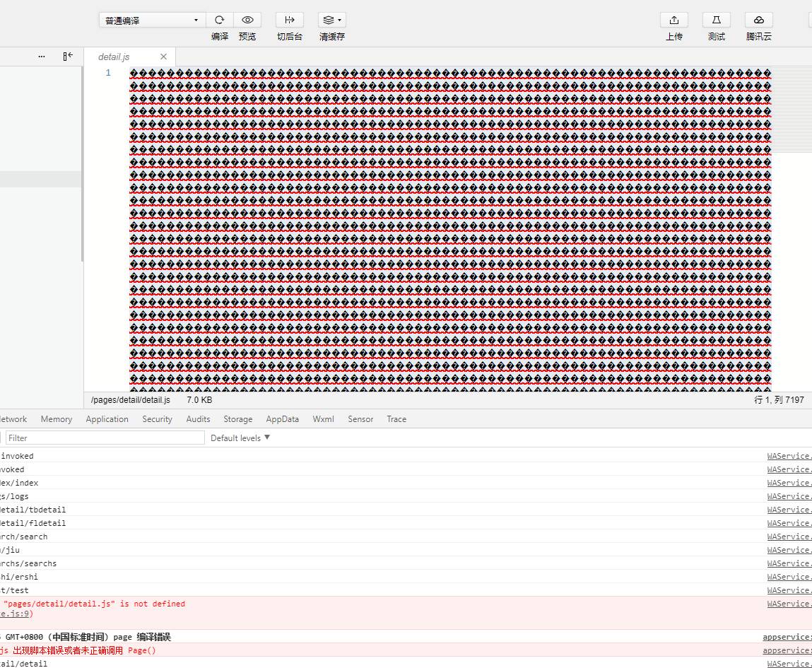The image size is (812, 668).
Task: Open the Sensor tab
Action: [x=360, y=419]
